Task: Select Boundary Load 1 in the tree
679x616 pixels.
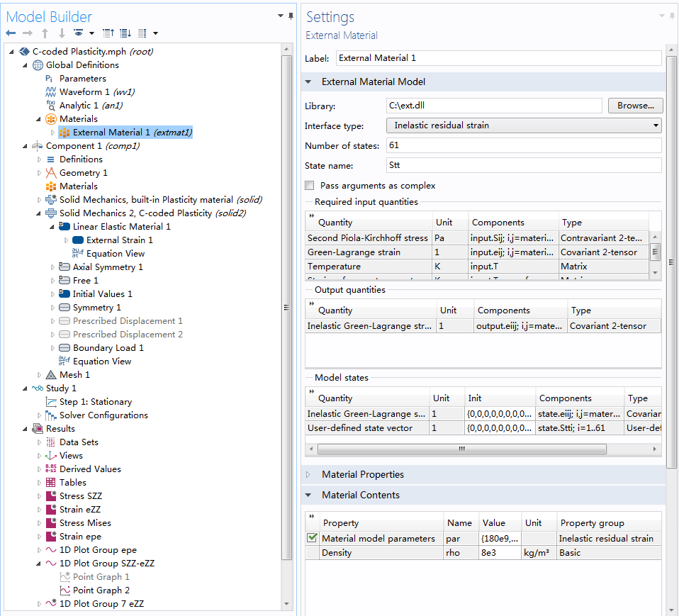Action: pos(108,348)
